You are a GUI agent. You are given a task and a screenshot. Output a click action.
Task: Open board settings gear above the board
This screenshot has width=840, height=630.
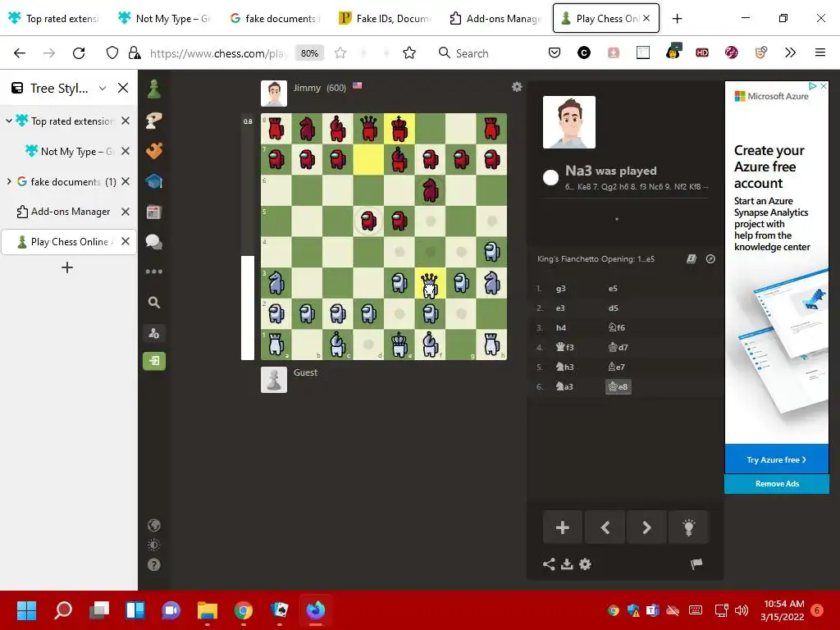click(517, 87)
